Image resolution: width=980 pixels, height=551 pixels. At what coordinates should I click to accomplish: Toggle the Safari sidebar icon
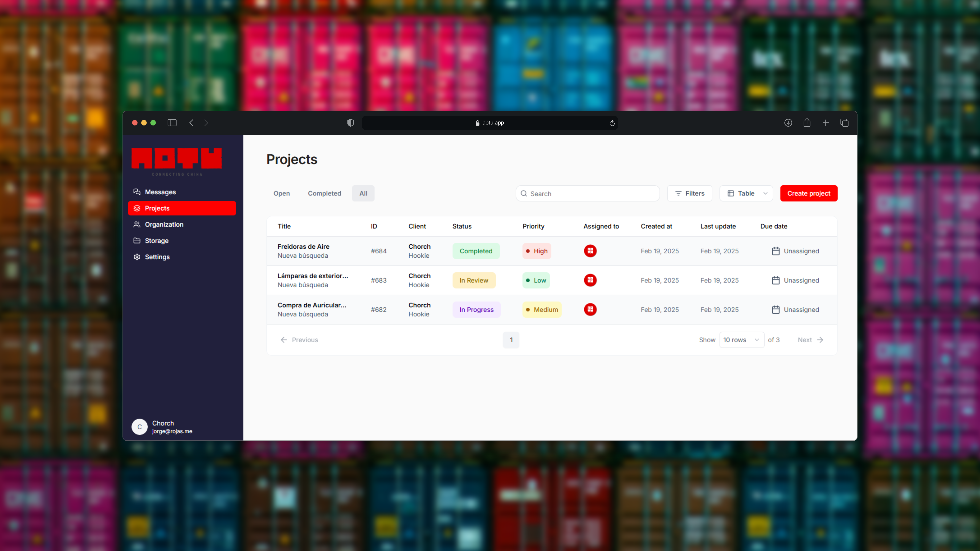pos(172,123)
